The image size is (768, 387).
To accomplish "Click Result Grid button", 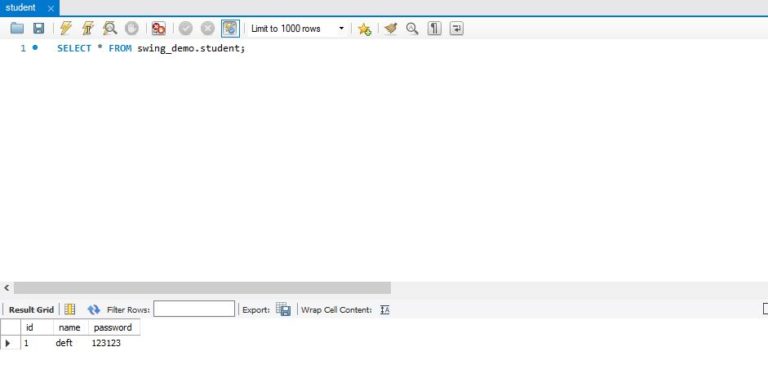I will pyautogui.click(x=31, y=310).
